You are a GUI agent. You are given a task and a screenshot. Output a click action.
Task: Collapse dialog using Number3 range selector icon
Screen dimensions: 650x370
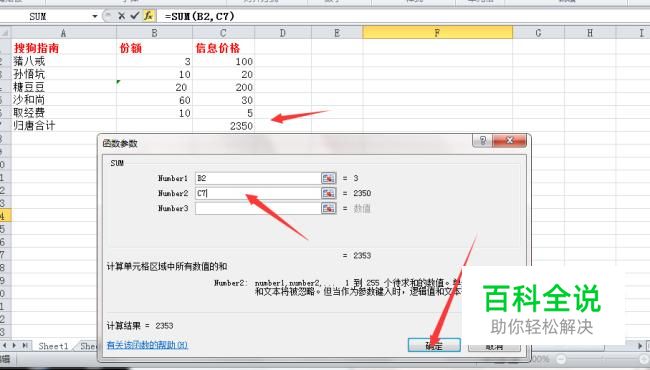[328, 208]
